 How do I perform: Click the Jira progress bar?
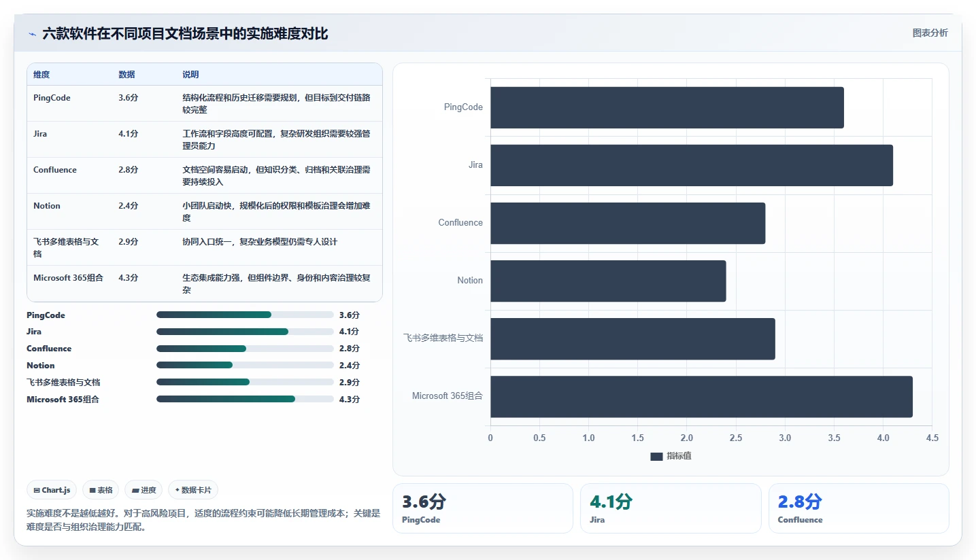245,332
